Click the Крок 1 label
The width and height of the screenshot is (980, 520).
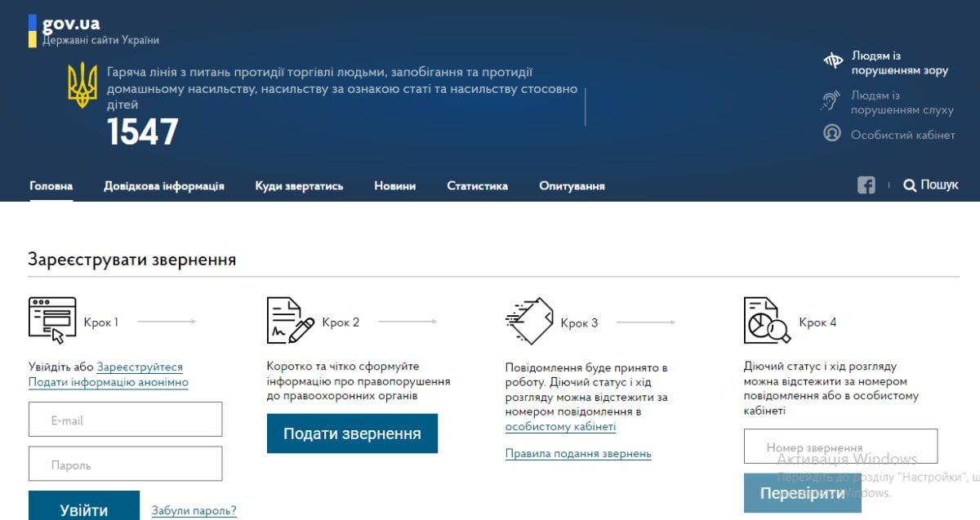tap(101, 322)
